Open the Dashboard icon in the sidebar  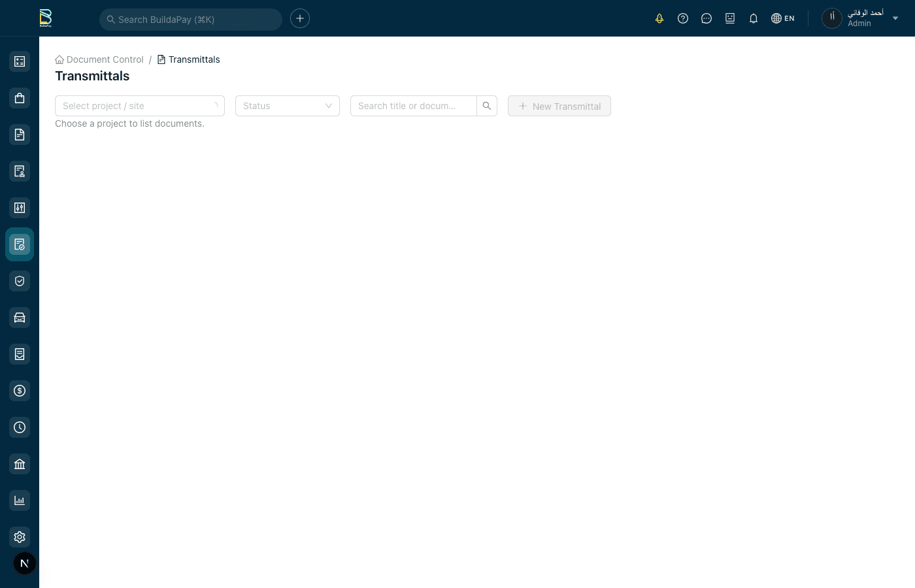20,61
